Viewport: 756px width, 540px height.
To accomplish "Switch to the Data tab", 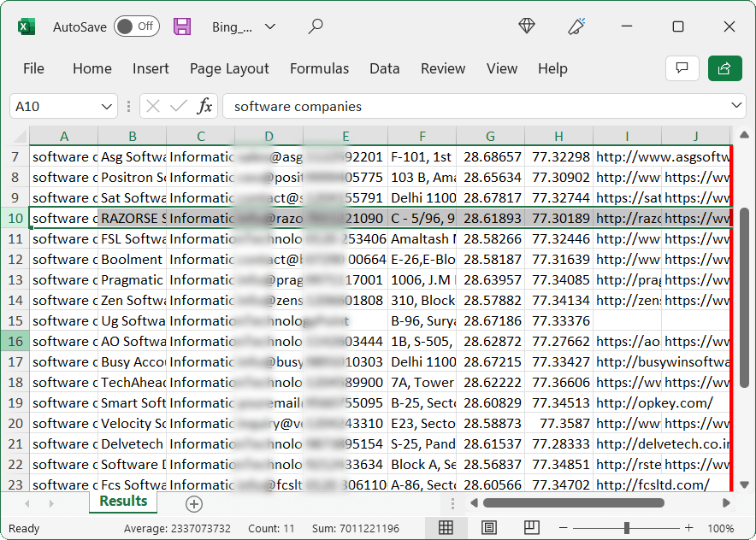I will click(x=385, y=68).
